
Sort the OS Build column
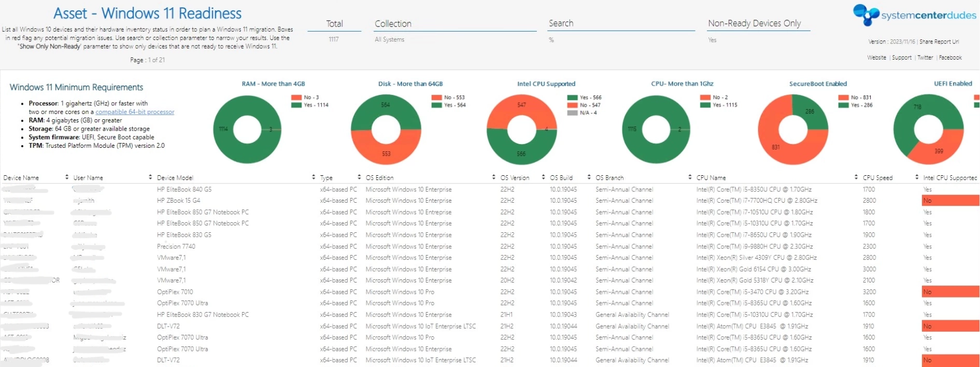point(589,177)
